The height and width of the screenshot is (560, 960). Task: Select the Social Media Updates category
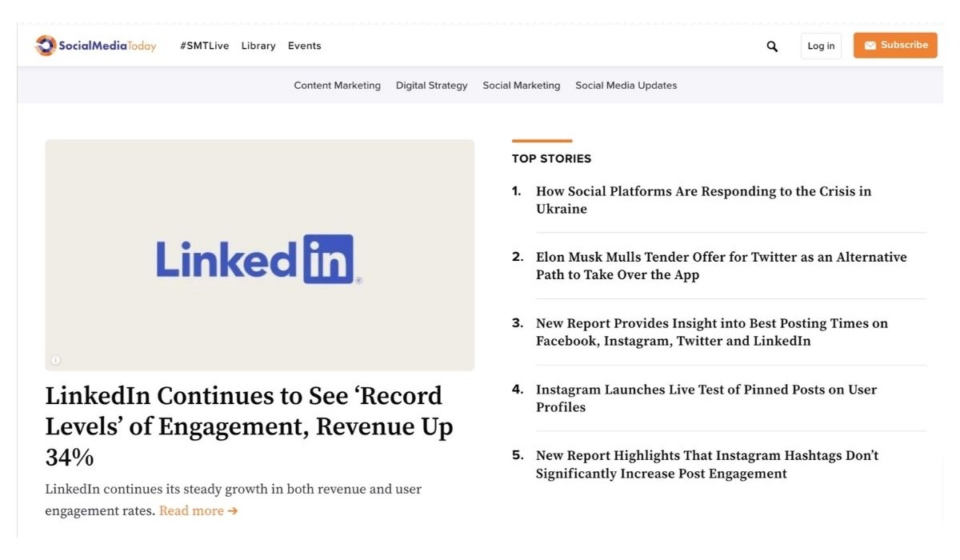pyautogui.click(x=626, y=86)
